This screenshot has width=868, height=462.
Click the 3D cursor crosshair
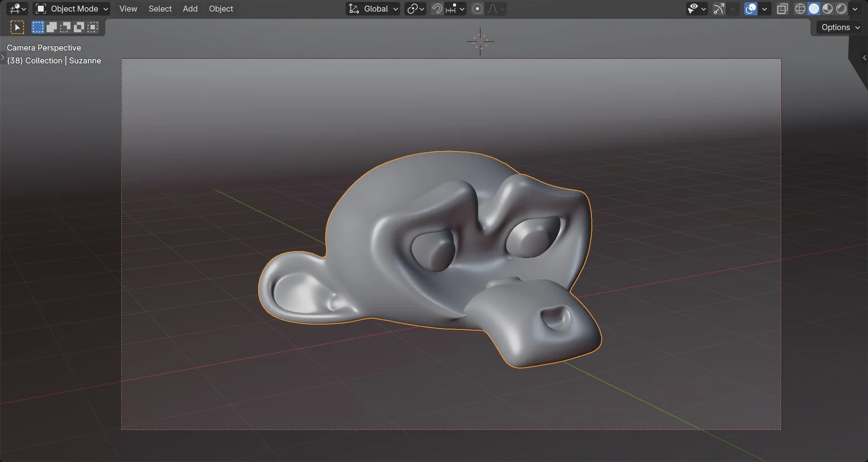[480, 41]
